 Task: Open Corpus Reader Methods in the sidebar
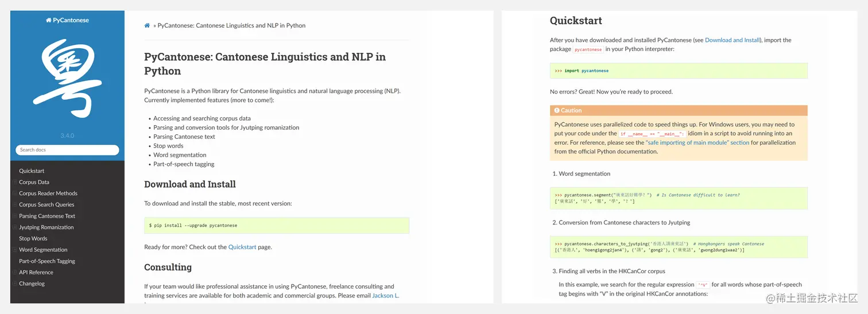click(48, 193)
